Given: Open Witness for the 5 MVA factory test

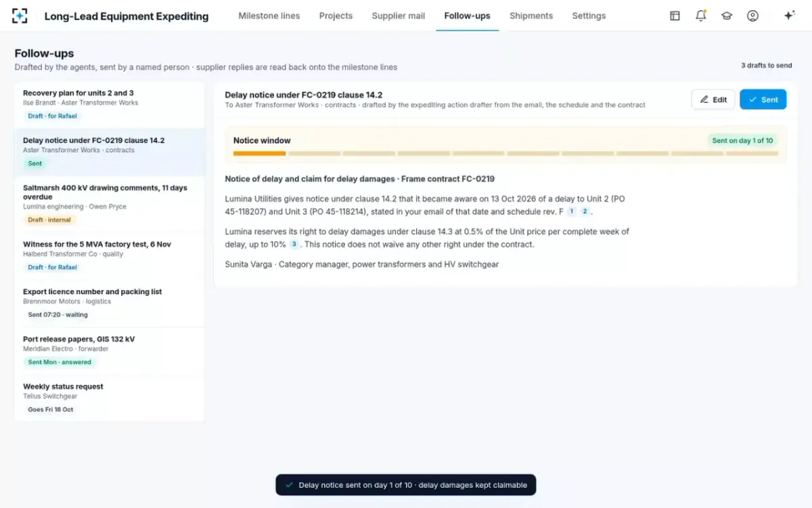Looking at the screenshot, I should coord(110,256).
